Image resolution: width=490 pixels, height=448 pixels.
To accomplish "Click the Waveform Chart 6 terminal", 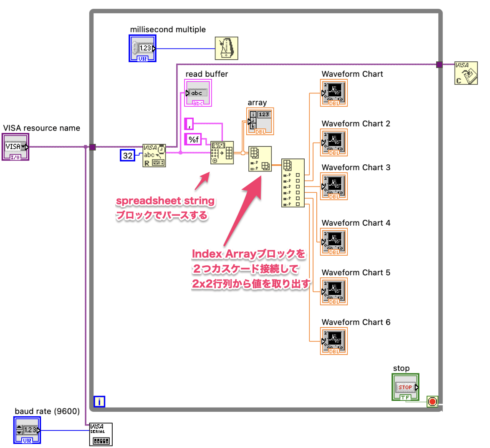I will 334,341.
